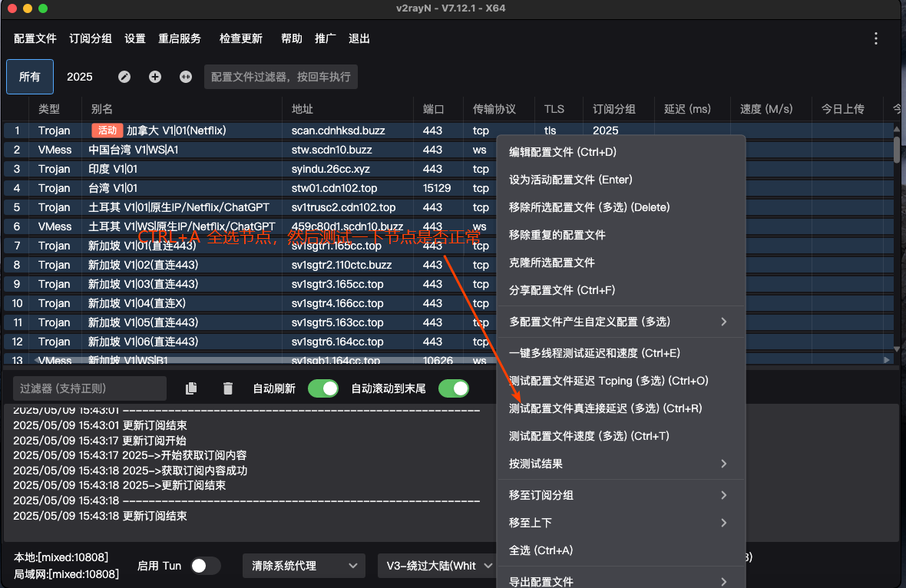This screenshot has width=906, height=588.
Task: Open the 订阅分组 menu
Action: [90, 38]
